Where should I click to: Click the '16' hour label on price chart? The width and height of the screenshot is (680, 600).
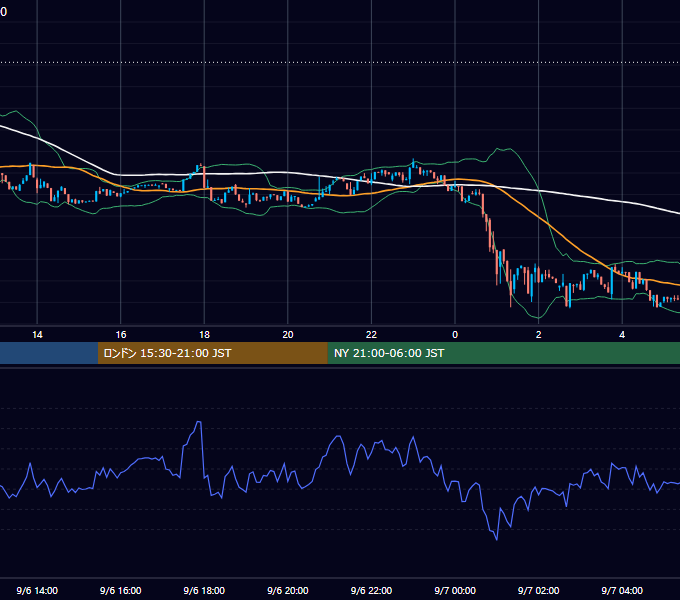(121, 335)
